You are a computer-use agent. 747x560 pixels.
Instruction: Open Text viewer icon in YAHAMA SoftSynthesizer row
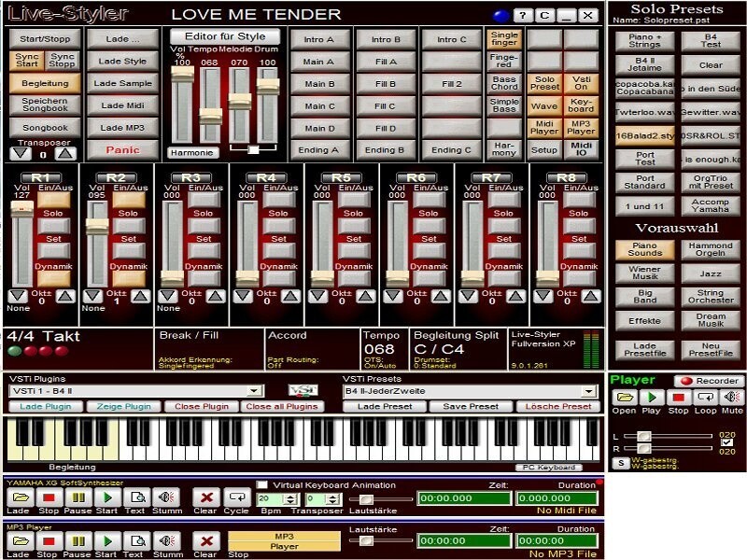pos(137,497)
